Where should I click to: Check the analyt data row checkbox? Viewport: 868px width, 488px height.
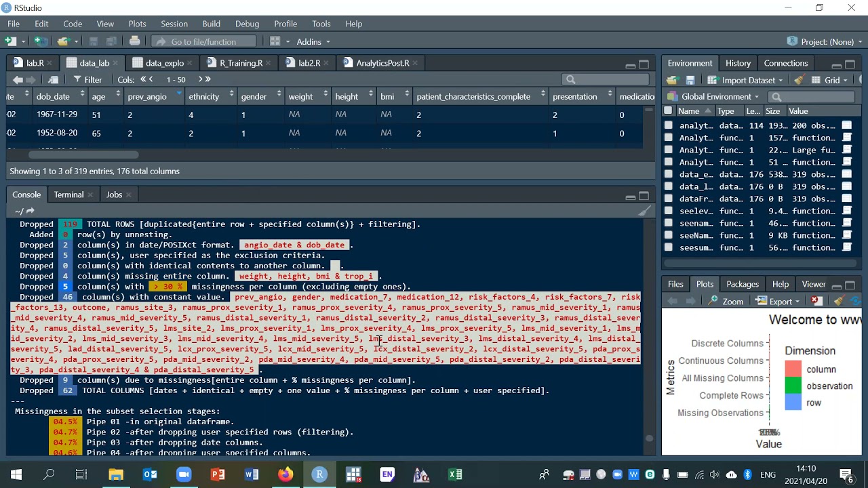click(669, 125)
